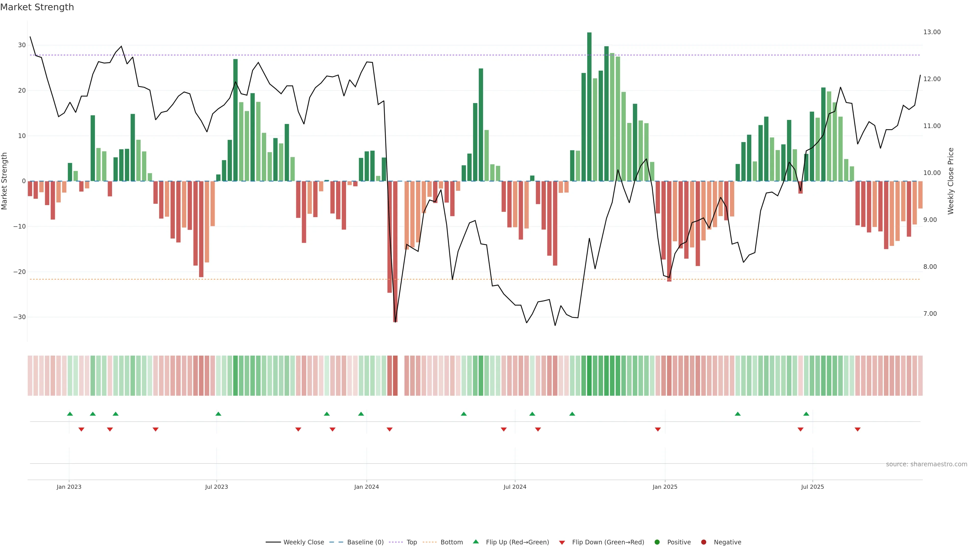Click the last red flip-down triangle after Jul 2025
This screenshot has width=980, height=551.
[857, 429]
